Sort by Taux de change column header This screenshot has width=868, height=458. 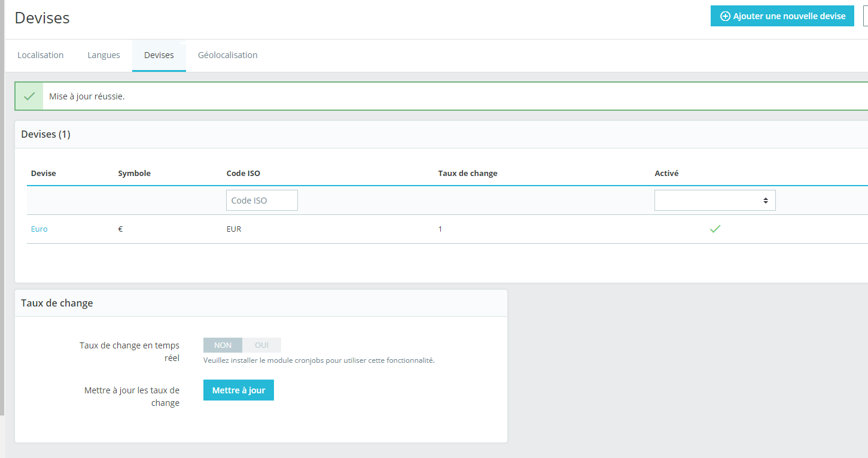point(468,173)
